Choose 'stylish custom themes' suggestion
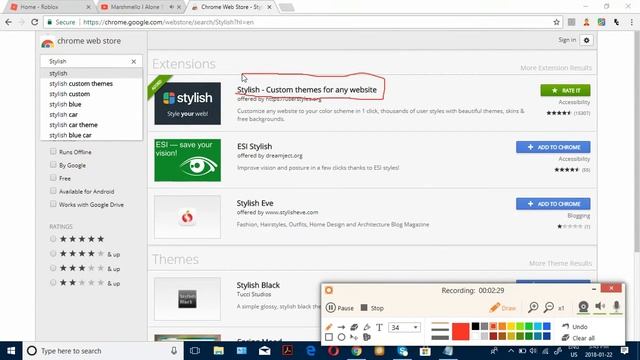640x360 pixels. point(91,83)
